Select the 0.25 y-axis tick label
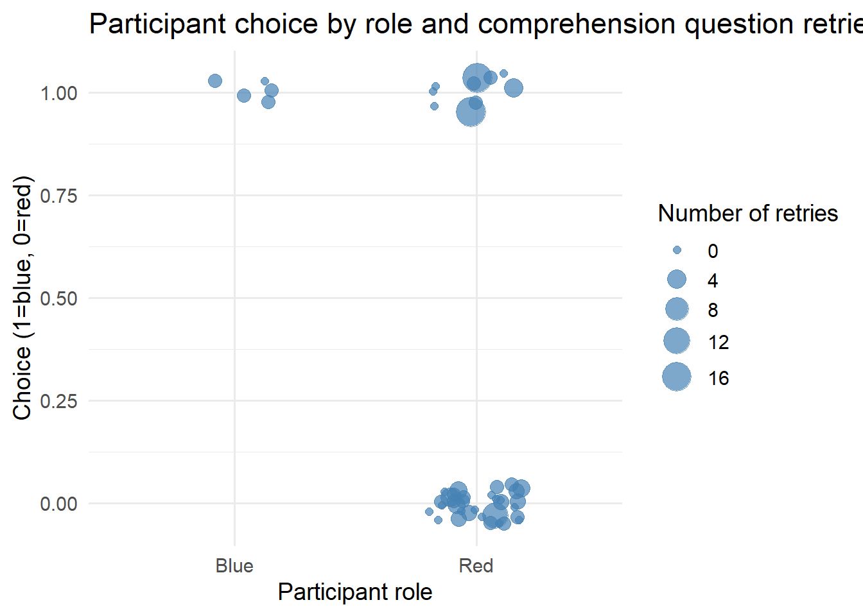The image size is (863, 616). click(x=58, y=401)
